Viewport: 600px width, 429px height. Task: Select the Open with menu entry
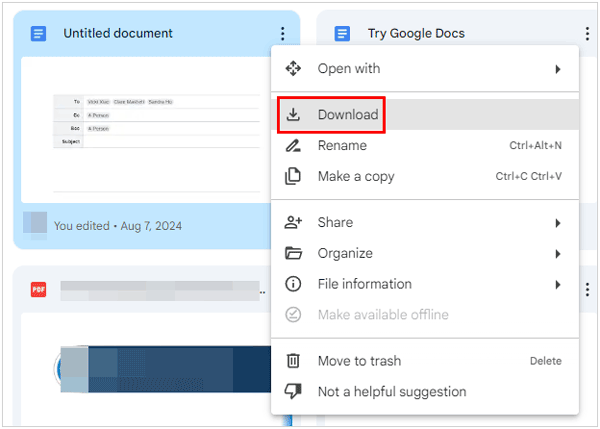coord(425,69)
